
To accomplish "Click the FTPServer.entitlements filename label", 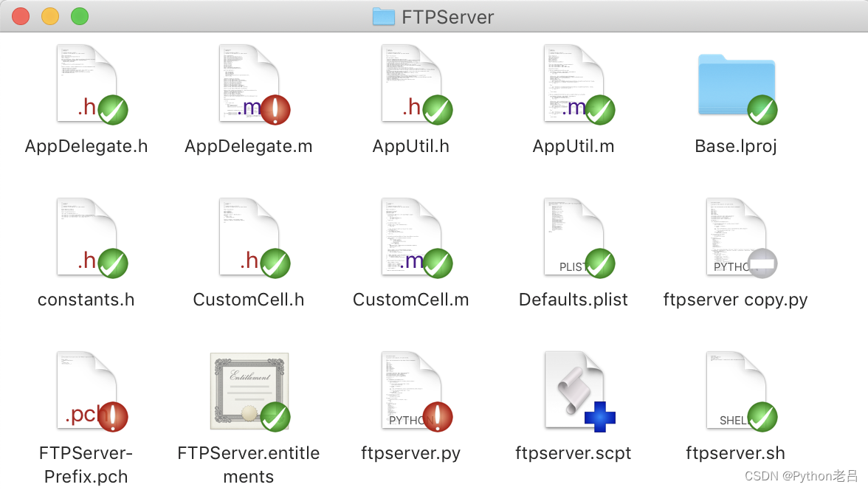I will 249,464.
